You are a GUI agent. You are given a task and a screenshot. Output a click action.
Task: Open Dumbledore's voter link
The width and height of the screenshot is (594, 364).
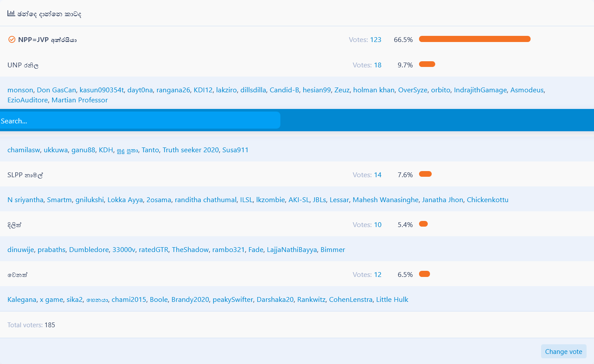coord(89,250)
